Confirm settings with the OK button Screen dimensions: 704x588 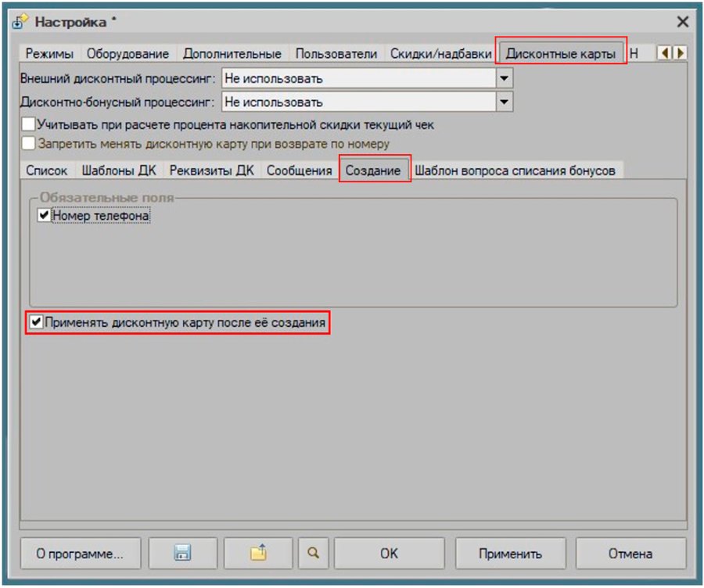coord(390,553)
